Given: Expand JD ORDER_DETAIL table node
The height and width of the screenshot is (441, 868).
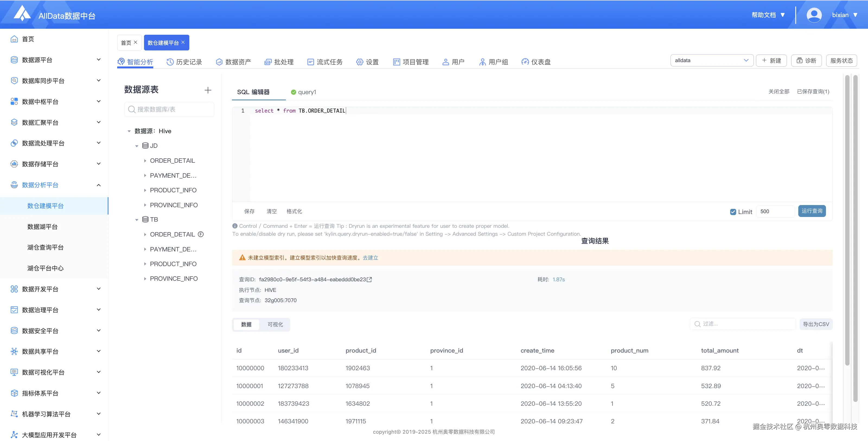Looking at the screenshot, I should 145,161.
